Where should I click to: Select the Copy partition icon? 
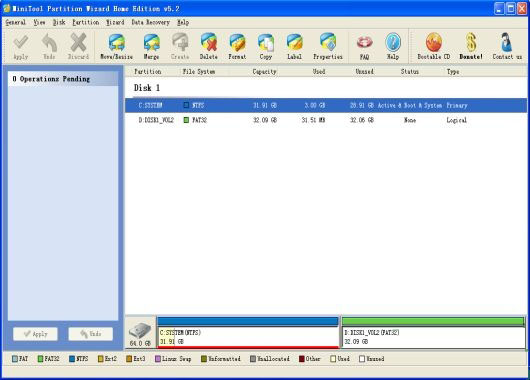click(x=266, y=47)
